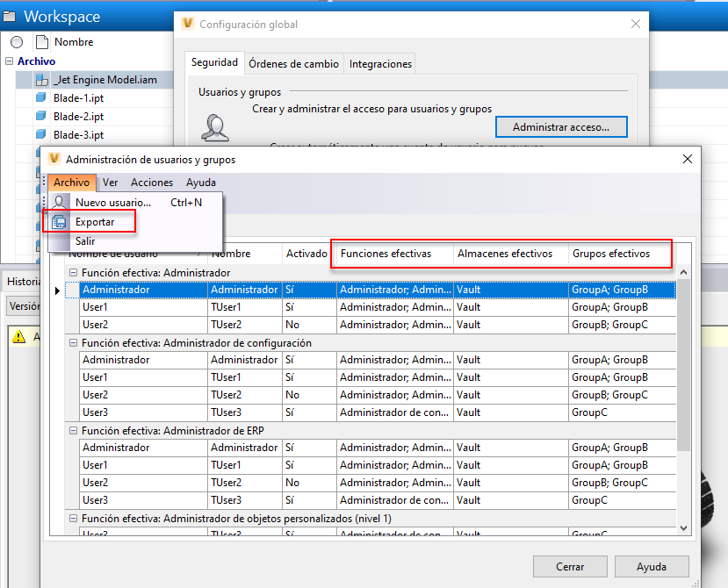Click the yellow warning triangle icon
Image resolution: width=728 pixels, height=588 pixels.
click(18, 336)
